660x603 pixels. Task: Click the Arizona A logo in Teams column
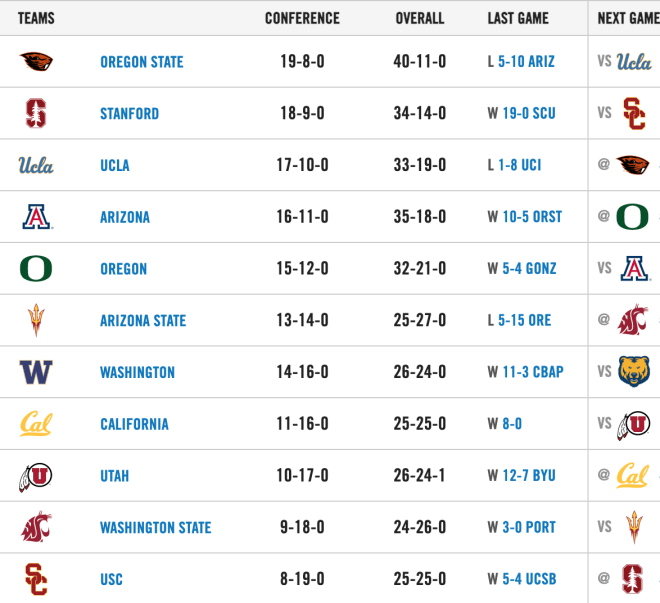pyautogui.click(x=37, y=217)
